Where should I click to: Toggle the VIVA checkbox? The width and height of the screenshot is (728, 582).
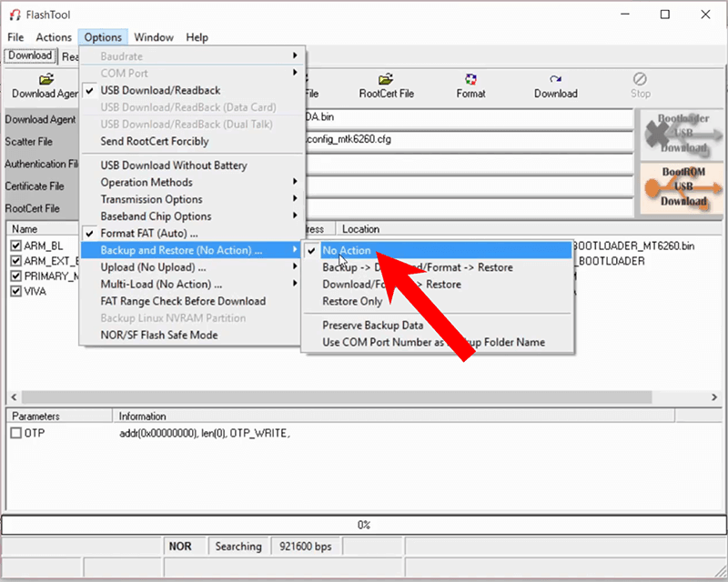(x=16, y=292)
